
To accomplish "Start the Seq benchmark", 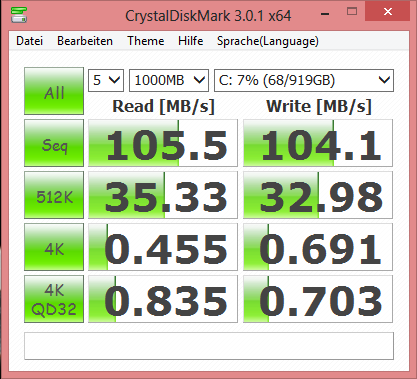I will (x=54, y=143).
